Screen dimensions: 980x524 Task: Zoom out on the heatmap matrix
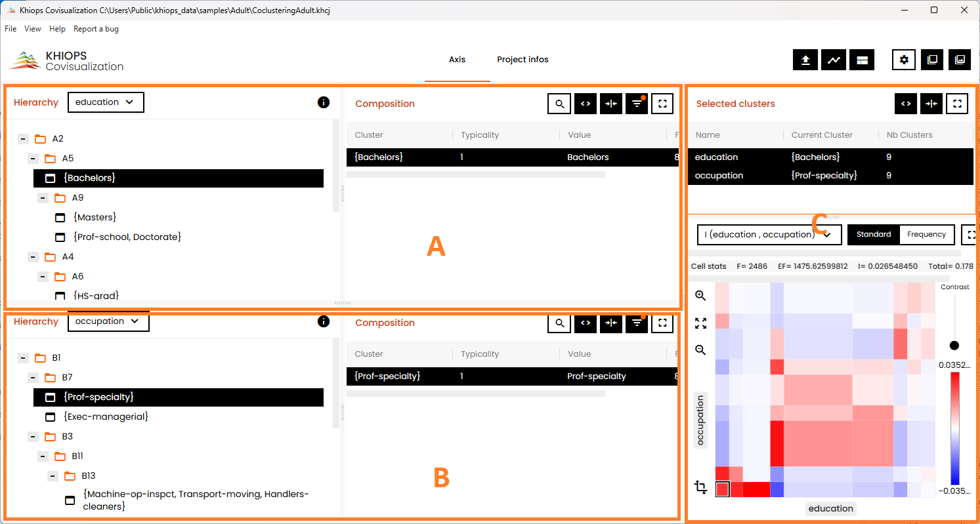(700, 350)
